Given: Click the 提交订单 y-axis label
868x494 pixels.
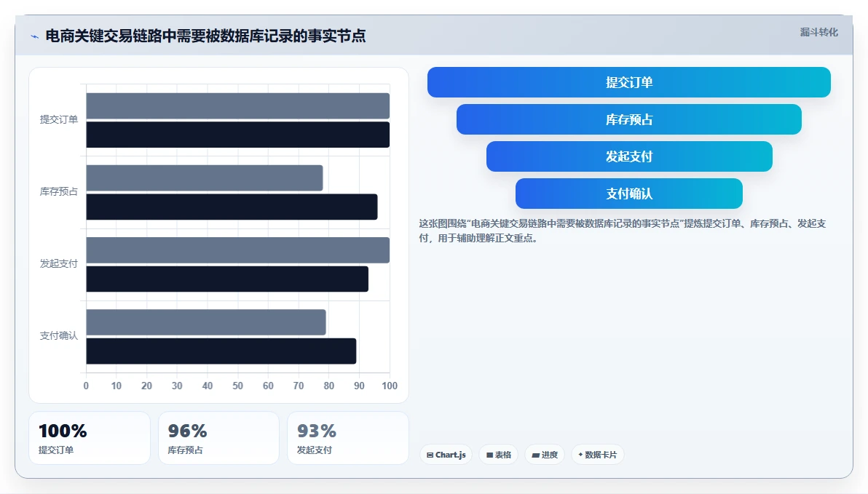Looking at the screenshot, I should [x=59, y=119].
